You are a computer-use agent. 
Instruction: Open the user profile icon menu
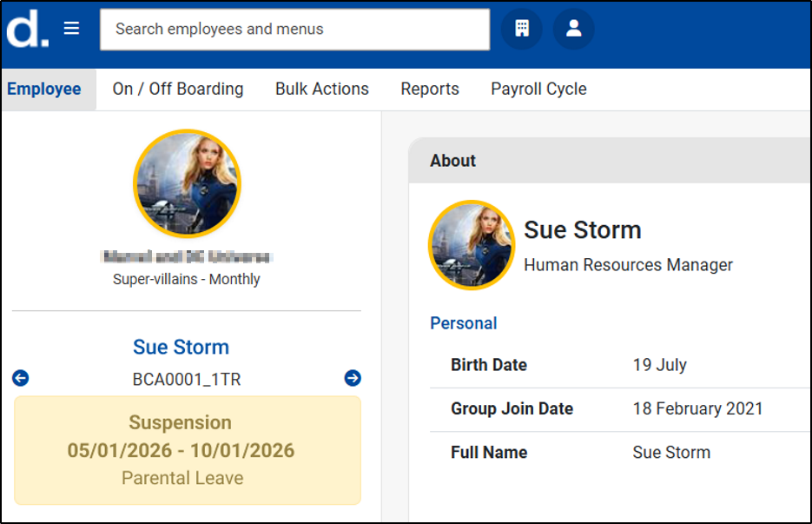point(573,29)
